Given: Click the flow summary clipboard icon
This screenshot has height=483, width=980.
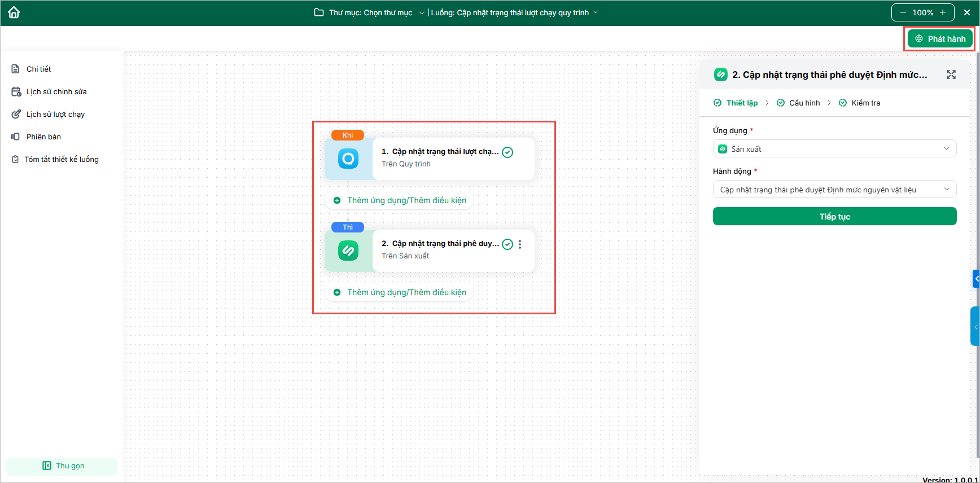Looking at the screenshot, I should pos(15,159).
